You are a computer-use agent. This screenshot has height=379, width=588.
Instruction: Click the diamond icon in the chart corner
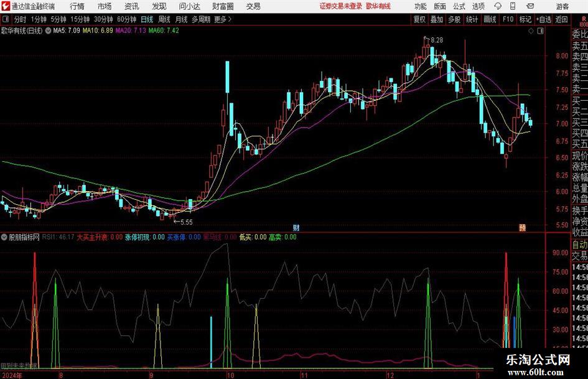click(x=531, y=30)
